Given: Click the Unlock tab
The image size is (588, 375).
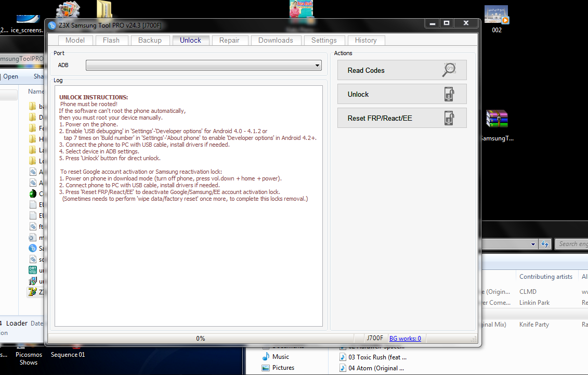Looking at the screenshot, I should [x=190, y=40].
